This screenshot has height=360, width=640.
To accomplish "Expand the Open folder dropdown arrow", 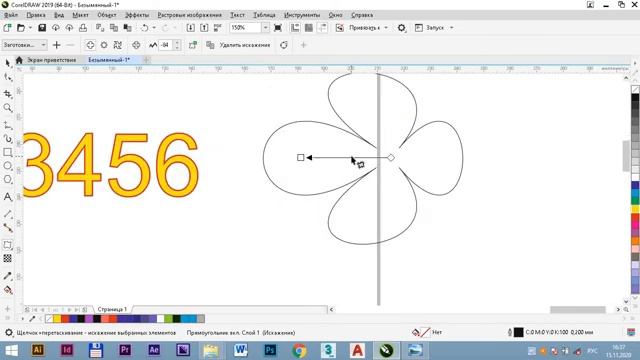I will (x=30, y=28).
